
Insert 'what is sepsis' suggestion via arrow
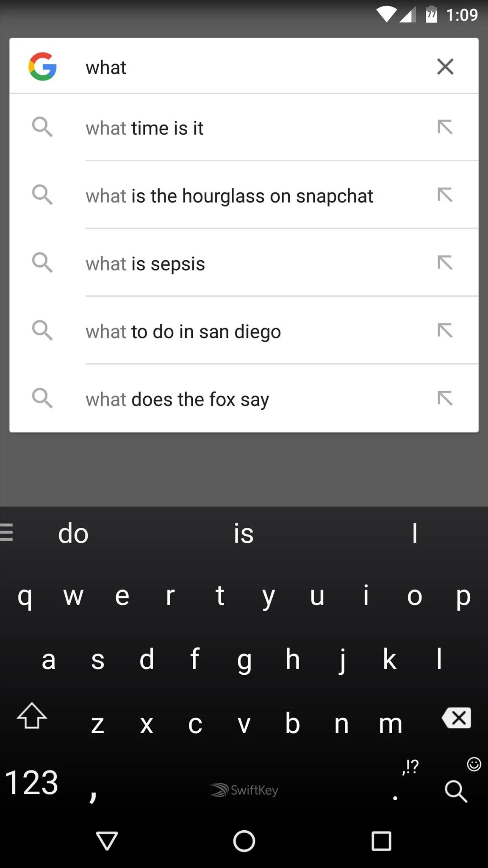tap(445, 263)
